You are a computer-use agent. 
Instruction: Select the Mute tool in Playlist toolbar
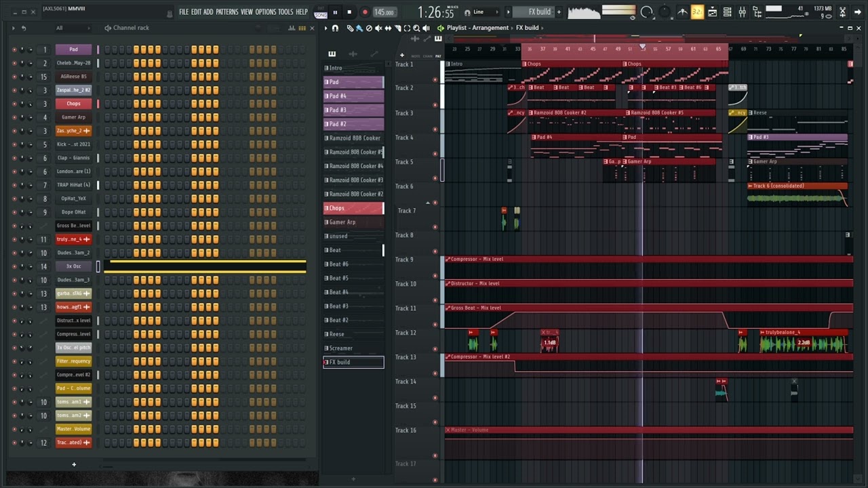tap(378, 28)
